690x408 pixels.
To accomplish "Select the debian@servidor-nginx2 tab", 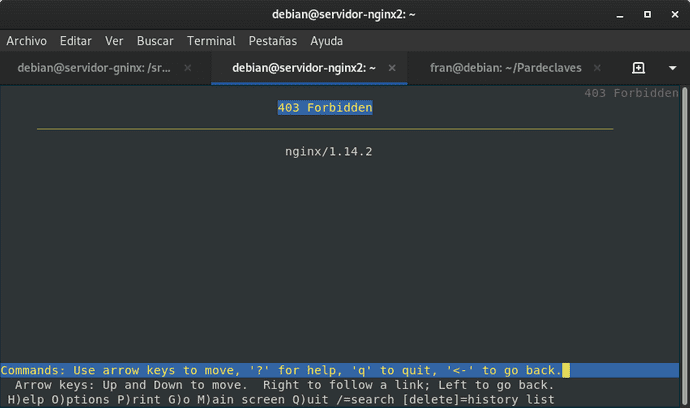I will 303,68.
